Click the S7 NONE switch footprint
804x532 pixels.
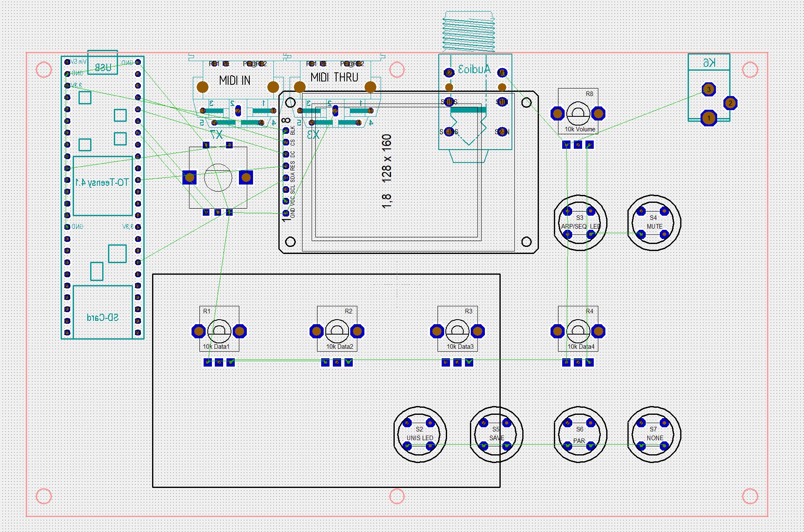(654, 434)
